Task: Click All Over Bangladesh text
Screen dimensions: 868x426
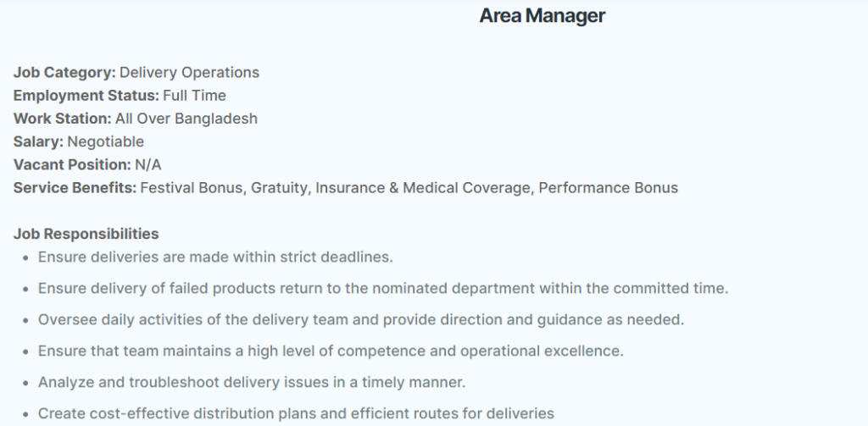Action: pos(186,119)
